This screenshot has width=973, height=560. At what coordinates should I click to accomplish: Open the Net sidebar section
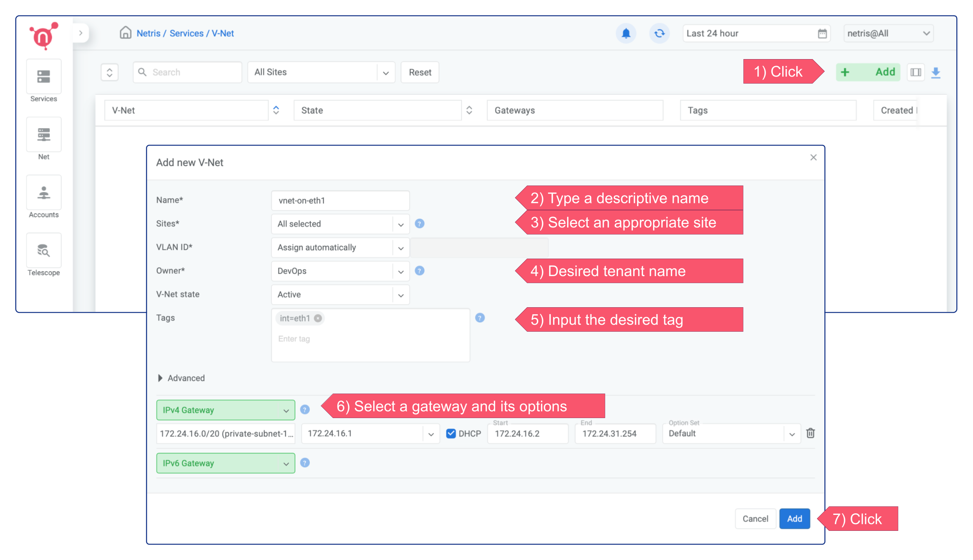click(44, 135)
